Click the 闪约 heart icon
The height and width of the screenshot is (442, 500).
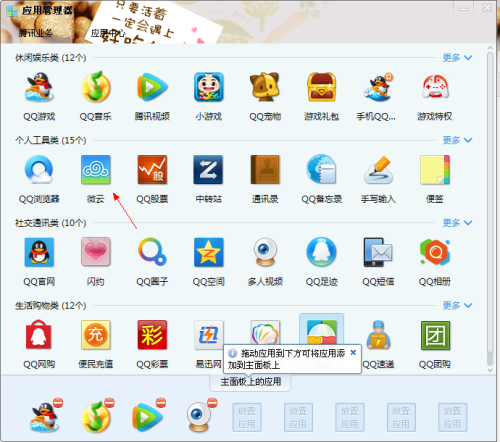pos(96,252)
